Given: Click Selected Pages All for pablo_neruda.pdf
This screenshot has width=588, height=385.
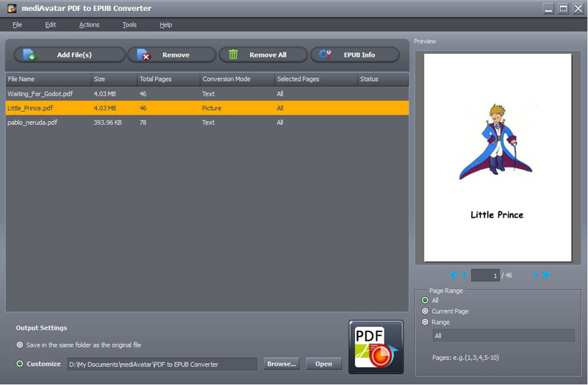Looking at the screenshot, I should [x=280, y=122].
